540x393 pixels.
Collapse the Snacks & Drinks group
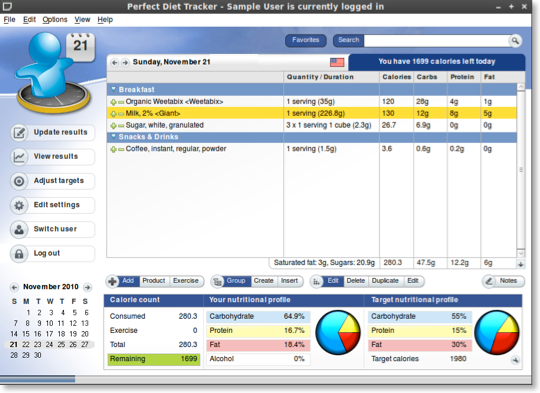113,137
